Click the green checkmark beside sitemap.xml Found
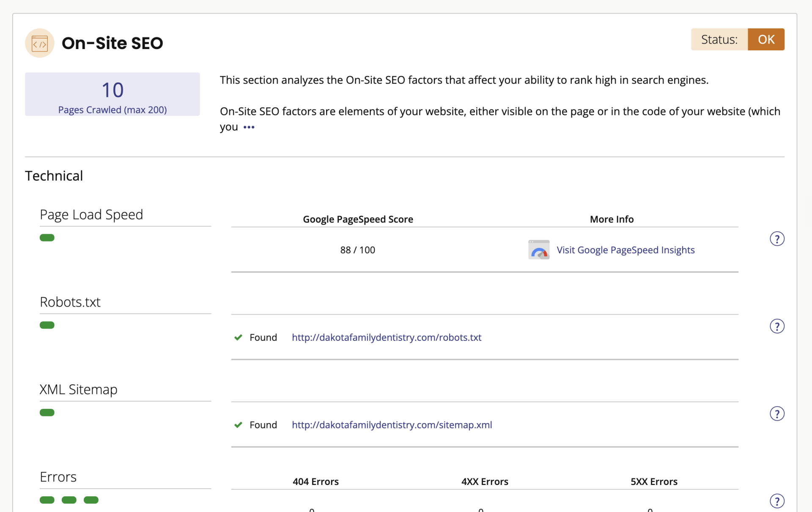The image size is (812, 512). click(x=239, y=425)
